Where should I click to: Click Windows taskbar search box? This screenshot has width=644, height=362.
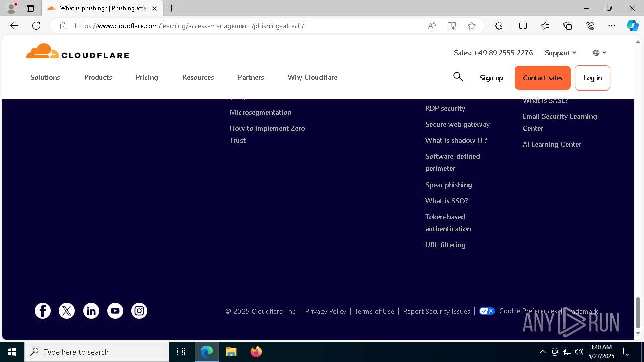pos(97,352)
